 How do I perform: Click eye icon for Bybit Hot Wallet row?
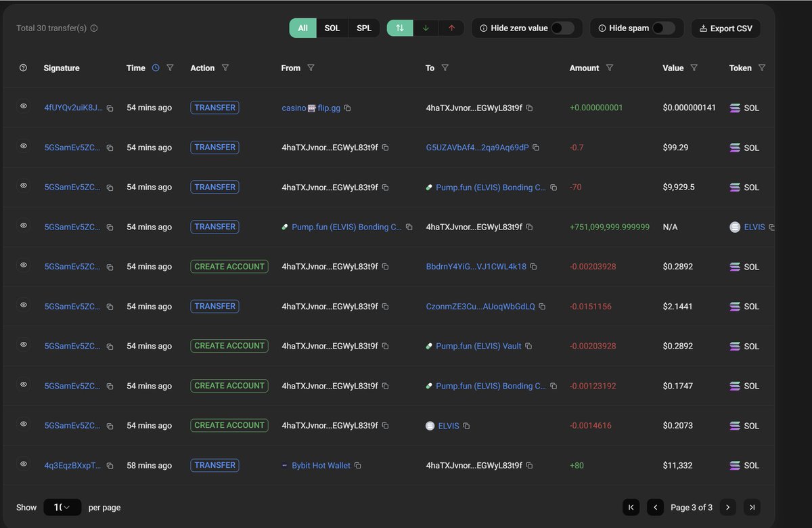pyautogui.click(x=24, y=464)
